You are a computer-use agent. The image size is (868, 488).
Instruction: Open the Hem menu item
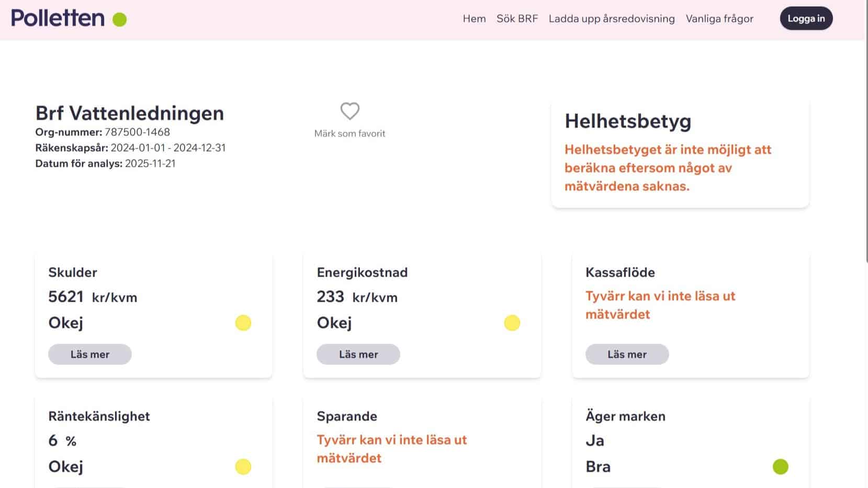point(474,18)
